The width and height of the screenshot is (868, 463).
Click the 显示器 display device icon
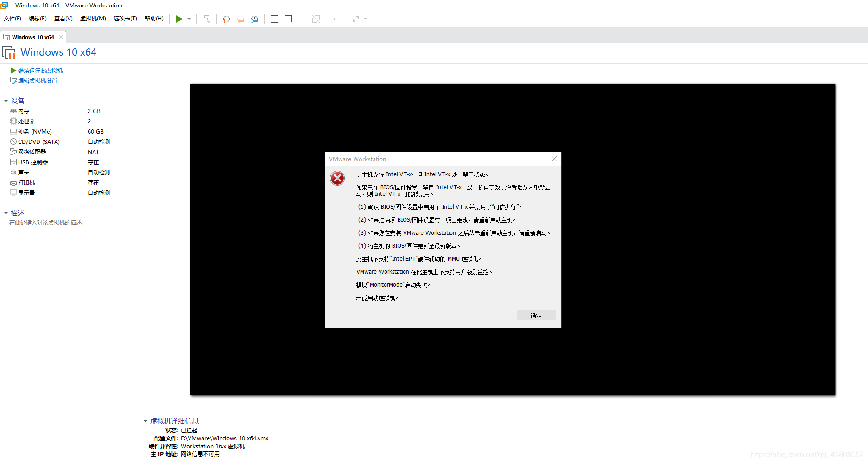click(x=13, y=193)
